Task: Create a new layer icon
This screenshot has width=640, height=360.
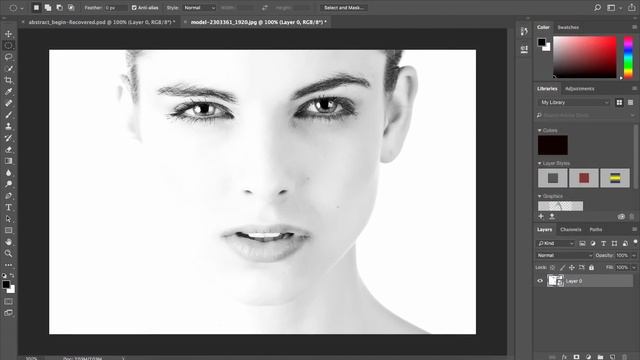Action: coord(612,357)
